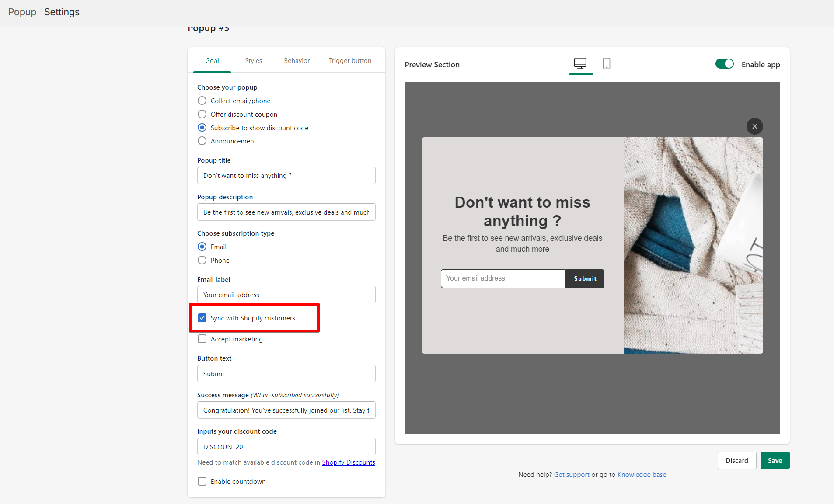Choose Email subscription type
The width and height of the screenshot is (834, 504).
pos(202,247)
